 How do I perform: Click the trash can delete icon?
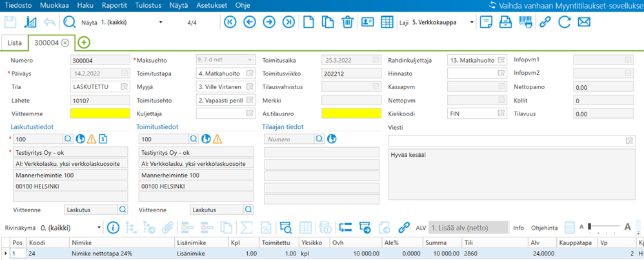pos(348,23)
